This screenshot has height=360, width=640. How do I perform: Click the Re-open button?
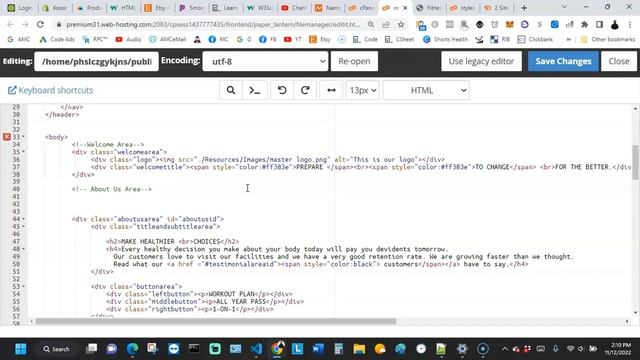354,61
